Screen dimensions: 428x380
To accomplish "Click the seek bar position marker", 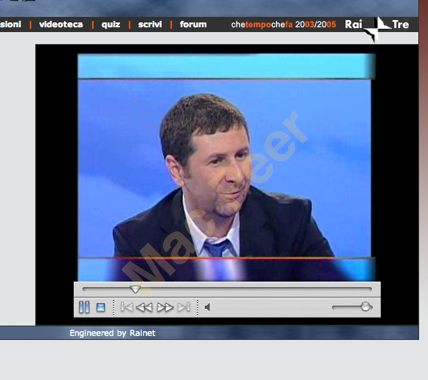I will (135, 289).
